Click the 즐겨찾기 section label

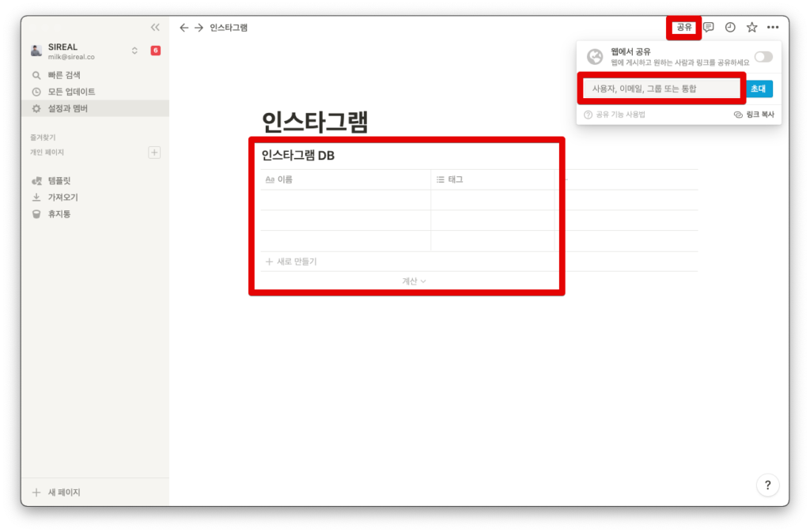tap(43, 138)
